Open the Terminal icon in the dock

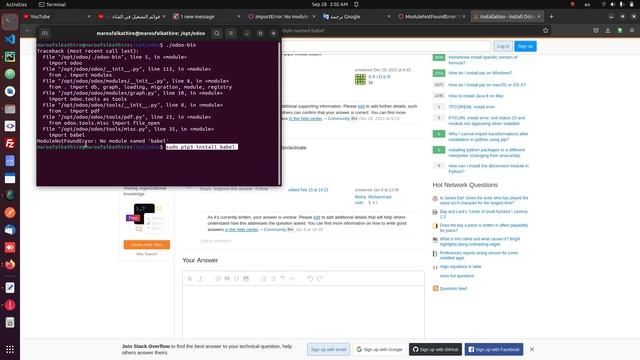coord(10,22)
